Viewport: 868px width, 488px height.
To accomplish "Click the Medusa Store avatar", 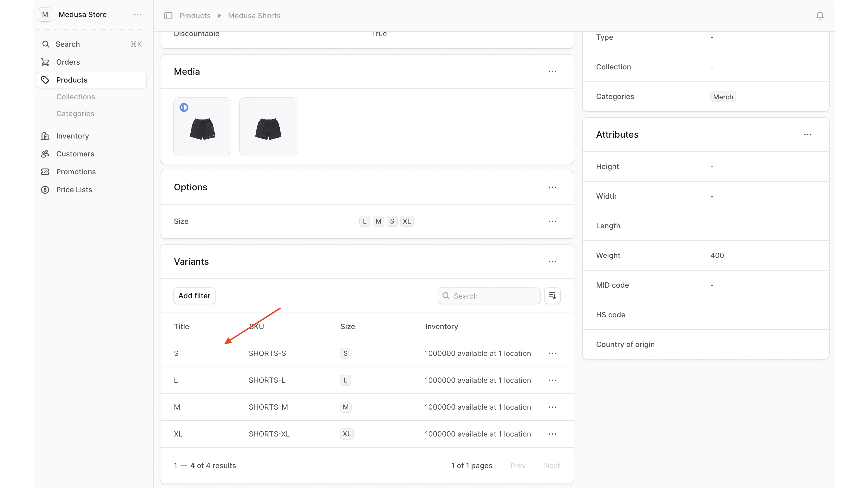I will (45, 15).
